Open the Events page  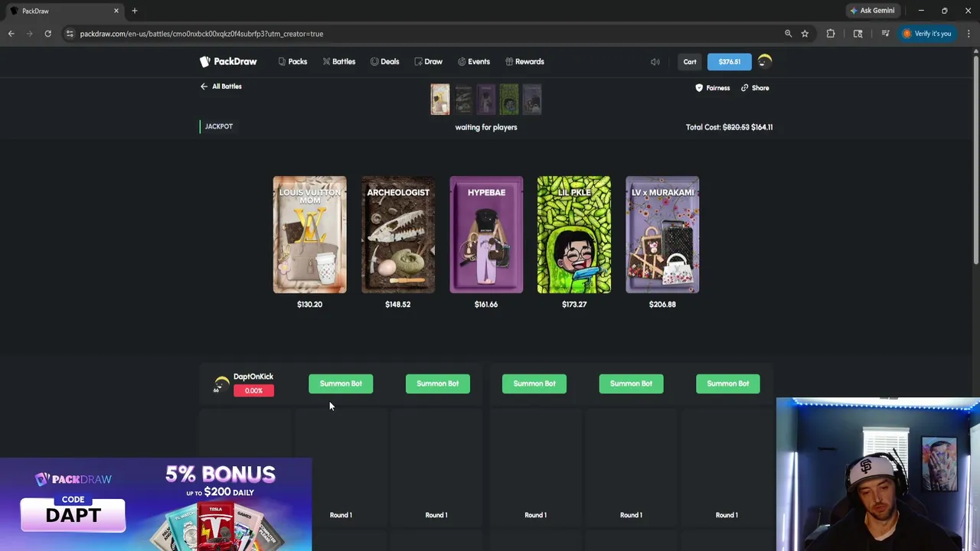(473, 61)
